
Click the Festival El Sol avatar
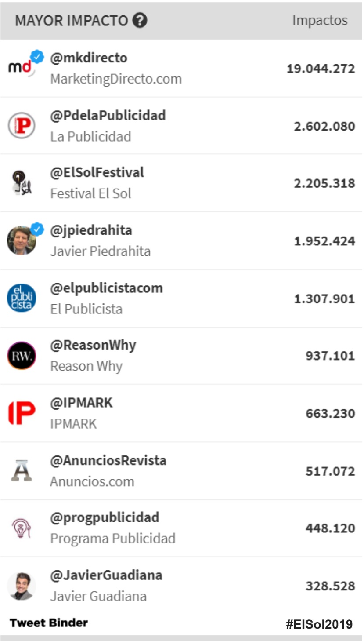pos(22,183)
